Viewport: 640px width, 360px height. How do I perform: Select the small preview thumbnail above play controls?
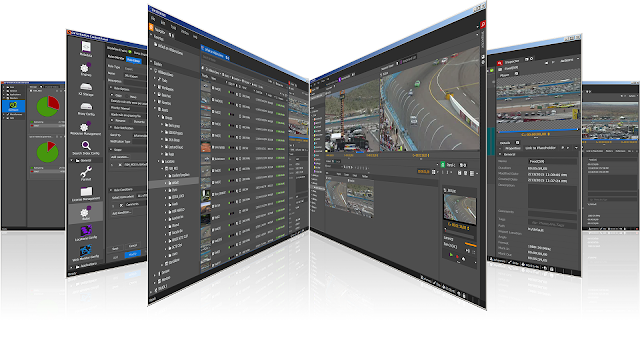pyautogui.click(x=460, y=208)
